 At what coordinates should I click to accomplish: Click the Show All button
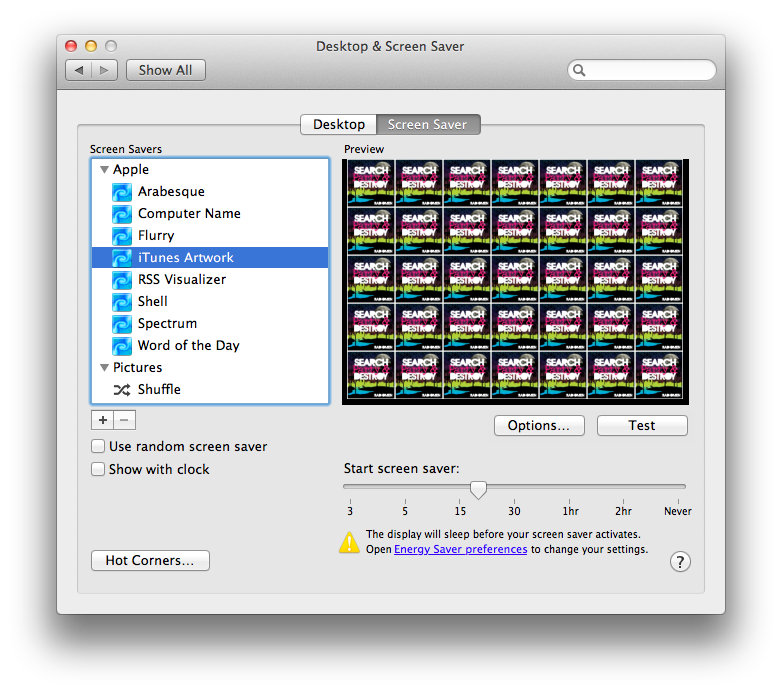[x=166, y=70]
